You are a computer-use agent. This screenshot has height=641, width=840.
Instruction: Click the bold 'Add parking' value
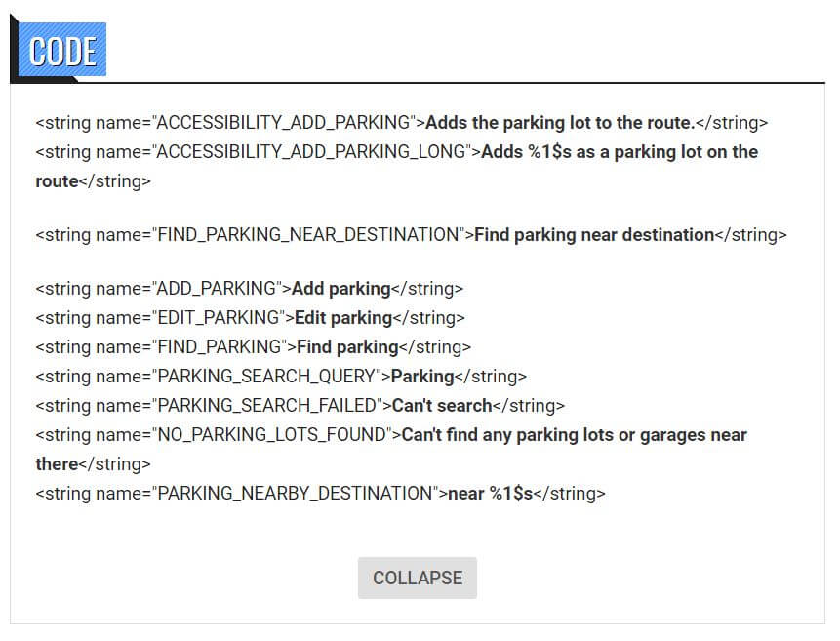[x=340, y=289]
